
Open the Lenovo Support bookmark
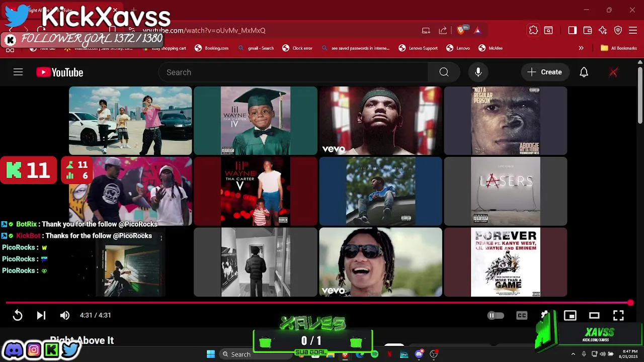[x=418, y=48]
